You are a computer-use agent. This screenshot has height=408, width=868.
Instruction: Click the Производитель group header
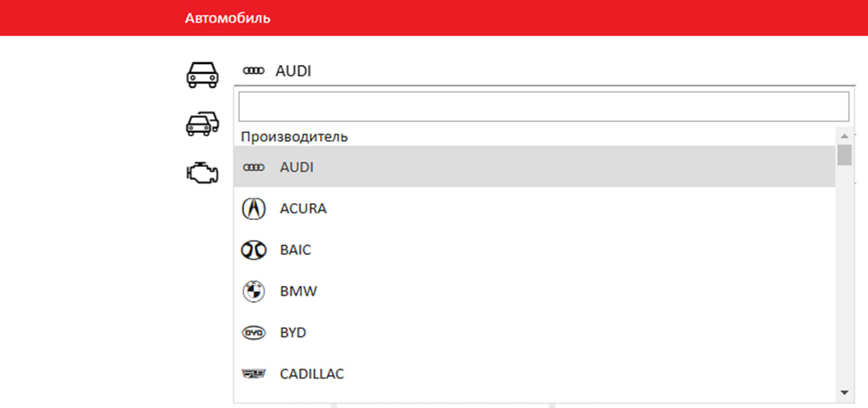point(294,136)
